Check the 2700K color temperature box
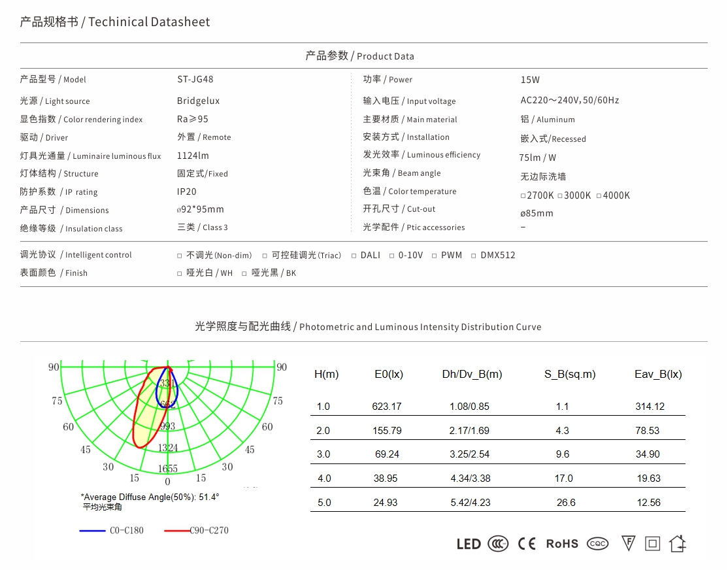728x570 pixels. click(x=523, y=196)
